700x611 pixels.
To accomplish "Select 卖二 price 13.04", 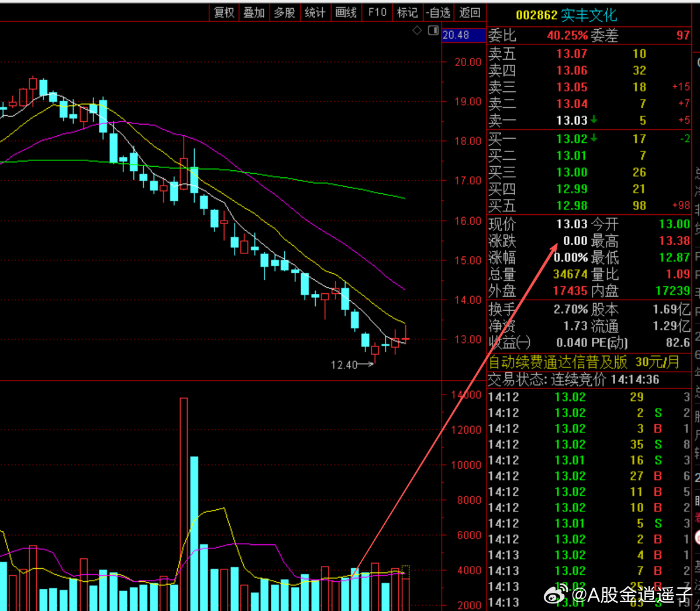I will pos(571,104).
